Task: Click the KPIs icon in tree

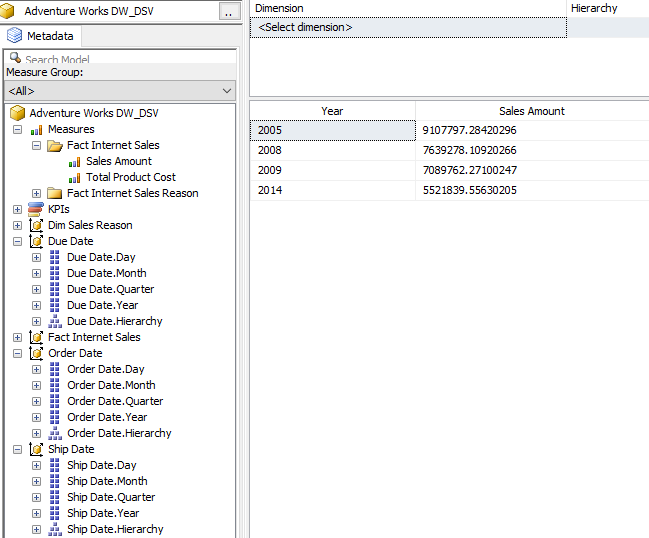Action: tap(36, 209)
